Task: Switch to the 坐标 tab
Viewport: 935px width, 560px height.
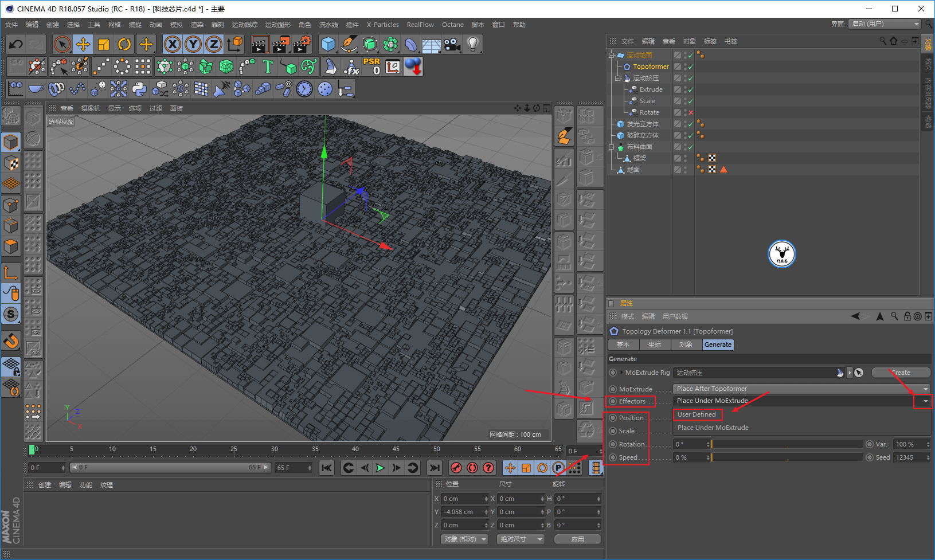Action: (x=654, y=344)
